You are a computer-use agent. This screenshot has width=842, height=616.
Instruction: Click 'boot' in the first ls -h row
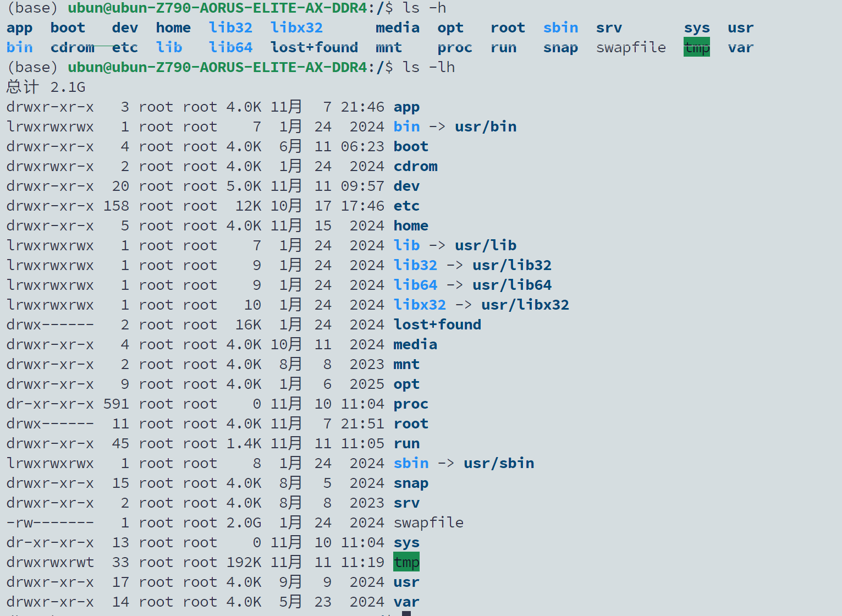click(68, 28)
